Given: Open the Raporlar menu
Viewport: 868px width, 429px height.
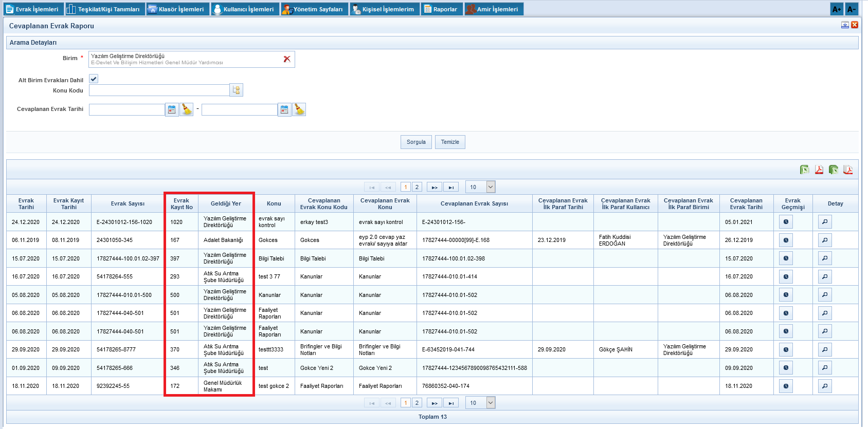Looking at the screenshot, I should [x=441, y=9].
